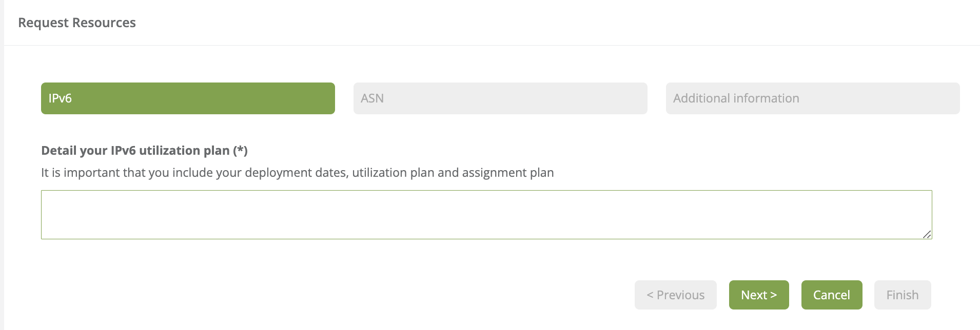Open the Additional information step
The height and width of the screenshot is (330, 980).
tap(813, 98)
